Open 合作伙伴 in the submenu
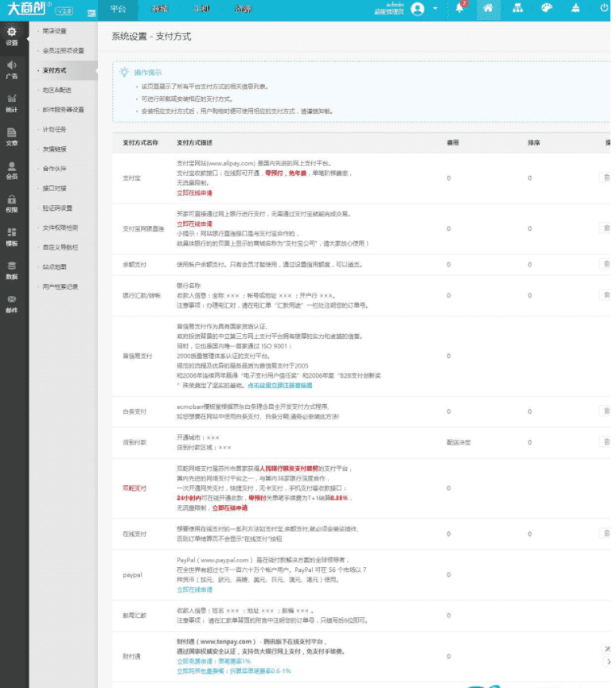 point(54,169)
